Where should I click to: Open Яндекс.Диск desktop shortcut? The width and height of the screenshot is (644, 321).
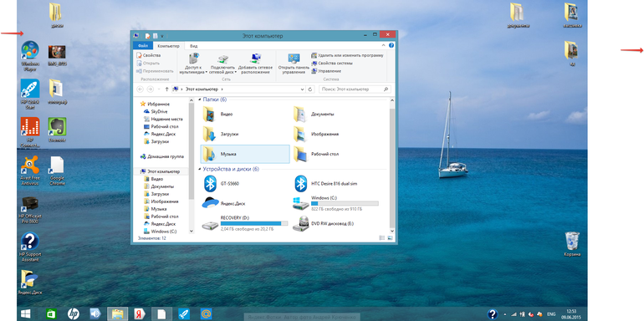pos(30,283)
